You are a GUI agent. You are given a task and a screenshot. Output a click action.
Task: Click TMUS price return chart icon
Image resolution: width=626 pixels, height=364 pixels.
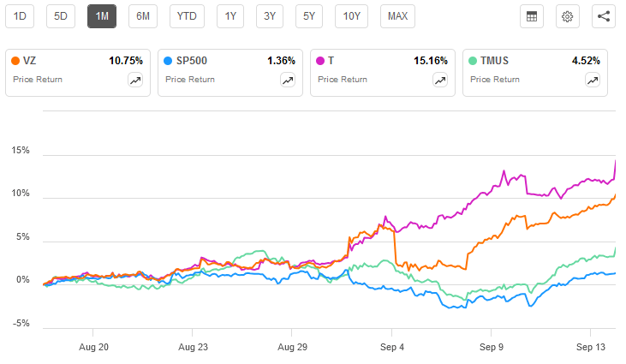point(592,80)
